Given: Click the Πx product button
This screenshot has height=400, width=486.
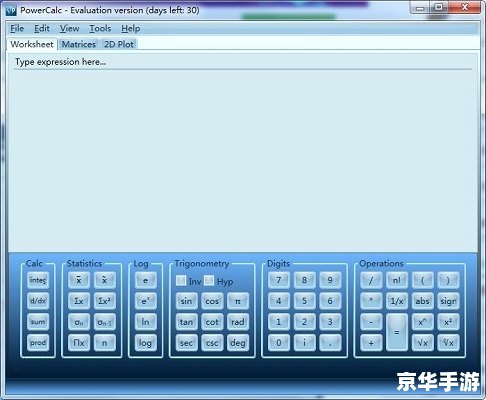Looking at the screenshot, I should click(x=79, y=343).
